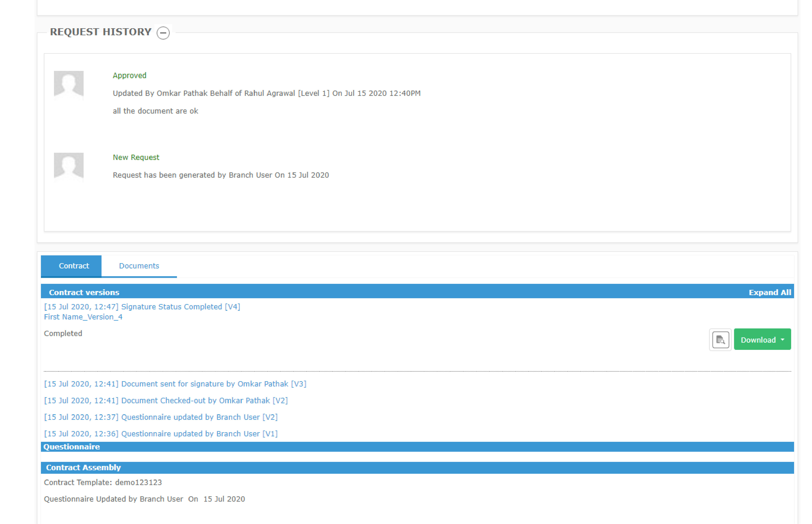
Task: Open First Name_Version_4 link
Action: pyautogui.click(x=83, y=317)
